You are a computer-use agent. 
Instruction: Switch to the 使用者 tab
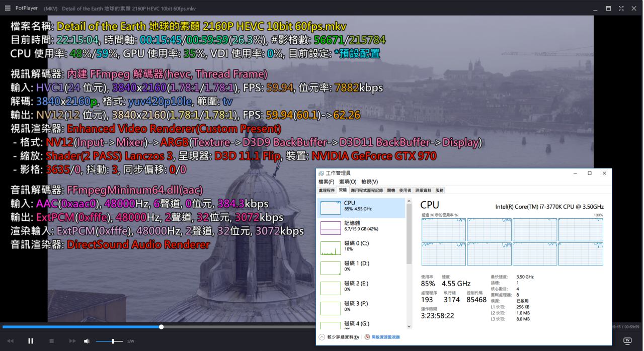point(405,191)
